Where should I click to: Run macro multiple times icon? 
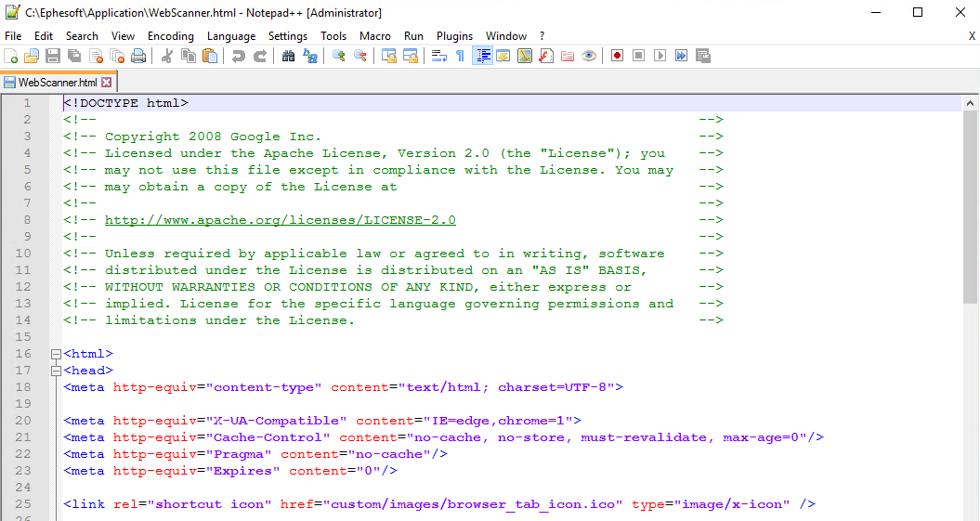[681, 57]
